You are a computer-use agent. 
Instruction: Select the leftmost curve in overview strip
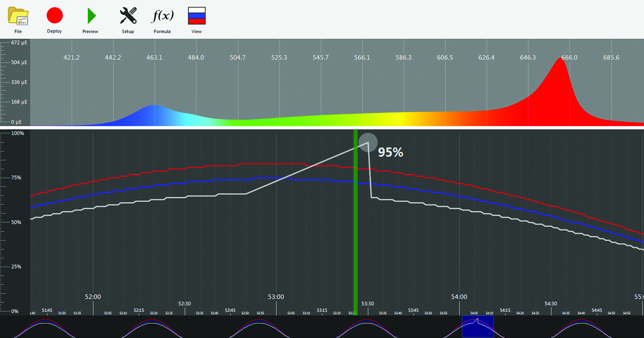point(45,327)
